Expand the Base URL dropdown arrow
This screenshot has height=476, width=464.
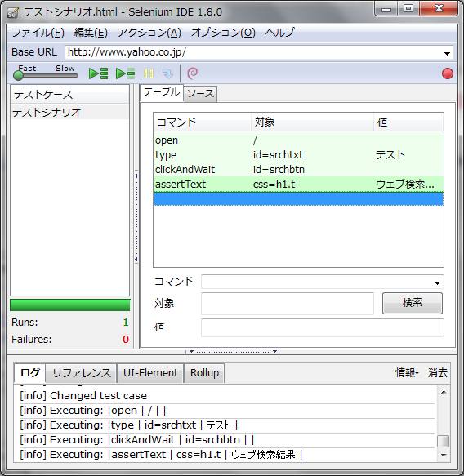coord(447,53)
